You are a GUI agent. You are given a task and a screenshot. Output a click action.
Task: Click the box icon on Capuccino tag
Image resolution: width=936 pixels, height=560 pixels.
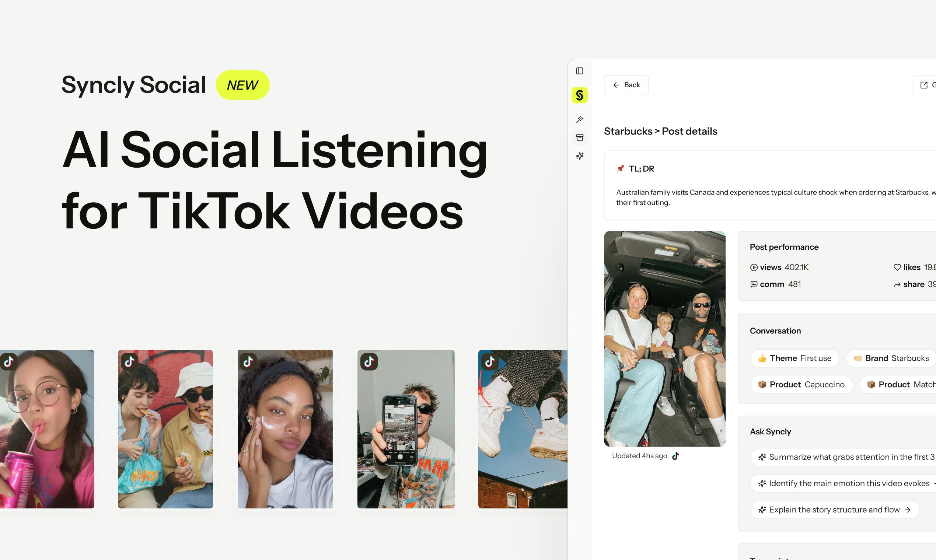click(762, 385)
